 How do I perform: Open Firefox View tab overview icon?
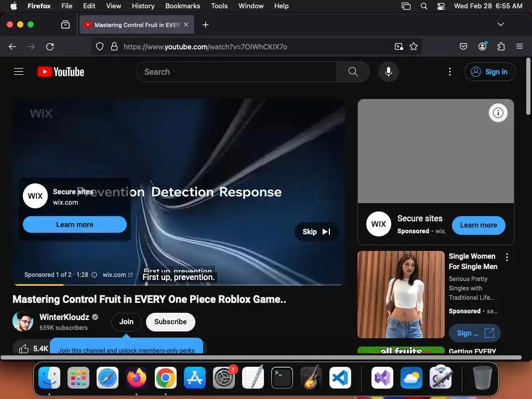[65, 24]
